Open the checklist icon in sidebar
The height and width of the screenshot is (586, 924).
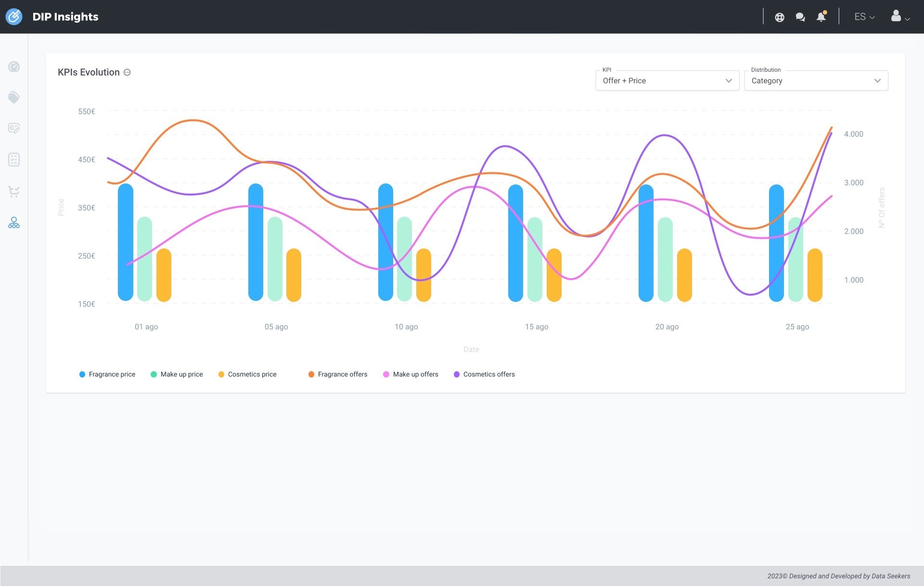(14, 160)
